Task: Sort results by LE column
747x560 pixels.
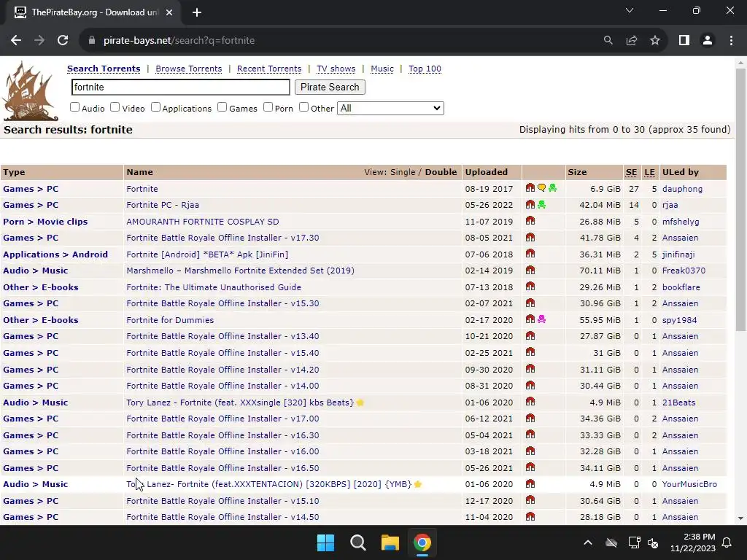Action: click(x=649, y=172)
